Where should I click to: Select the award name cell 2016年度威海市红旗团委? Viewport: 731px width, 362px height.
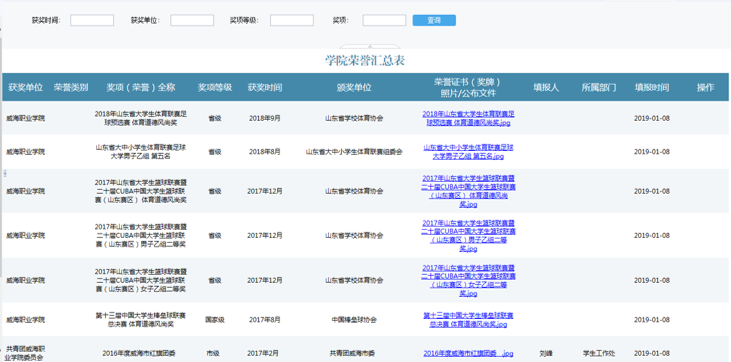click(139, 353)
